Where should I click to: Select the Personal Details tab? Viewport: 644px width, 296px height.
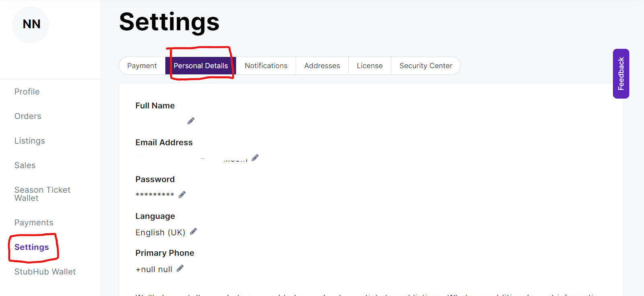[x=200, y=66]
